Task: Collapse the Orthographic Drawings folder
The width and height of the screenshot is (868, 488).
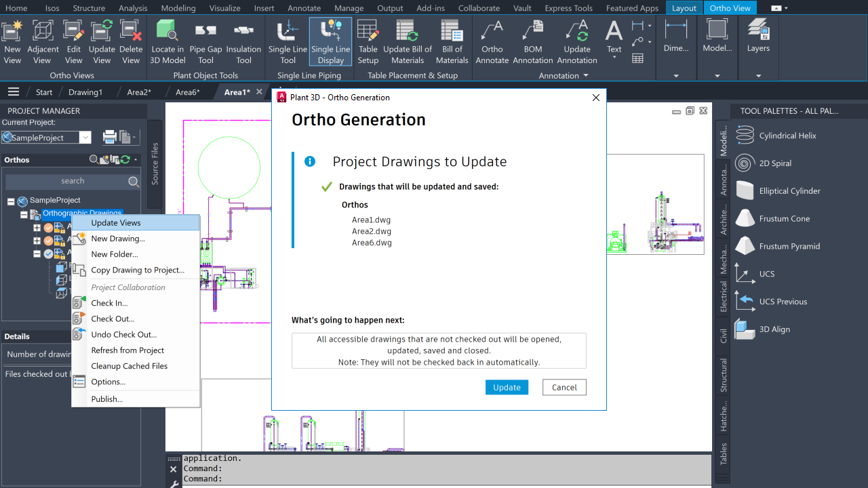Action: [24, 215]
